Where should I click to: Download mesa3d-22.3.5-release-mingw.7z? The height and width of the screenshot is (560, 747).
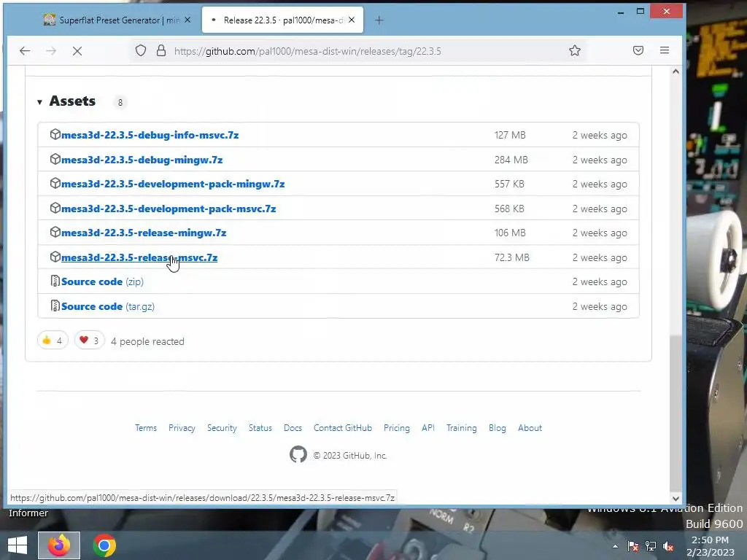(144, 233)
